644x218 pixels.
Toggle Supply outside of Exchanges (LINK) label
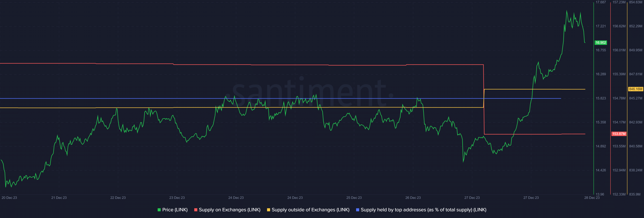[310, 210]
